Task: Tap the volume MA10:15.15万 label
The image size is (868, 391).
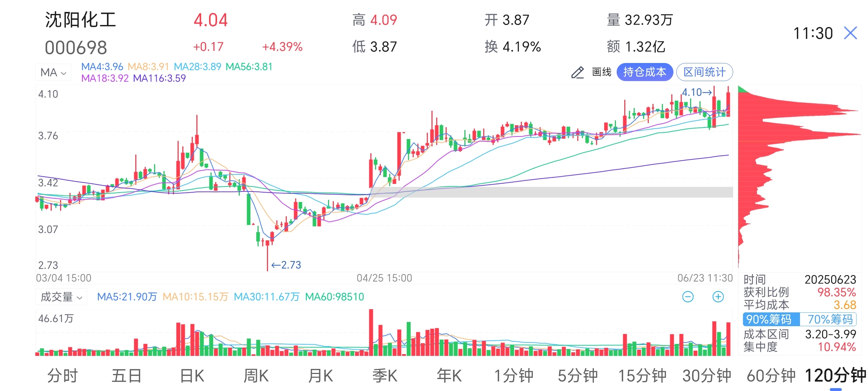Action: coord(195,297)
